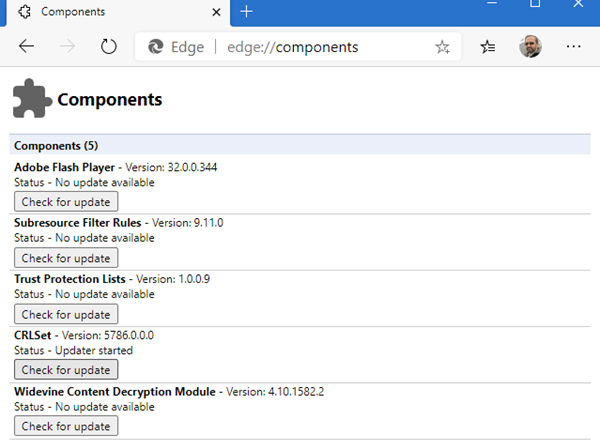The image size is (600, 440).
Task: Check for update for CRLSet
Action: point(66,370)
